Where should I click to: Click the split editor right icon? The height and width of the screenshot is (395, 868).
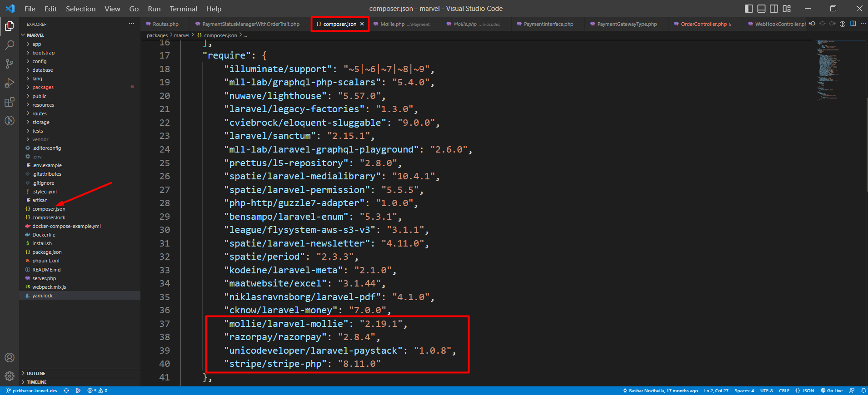click(x=853, y=24)
